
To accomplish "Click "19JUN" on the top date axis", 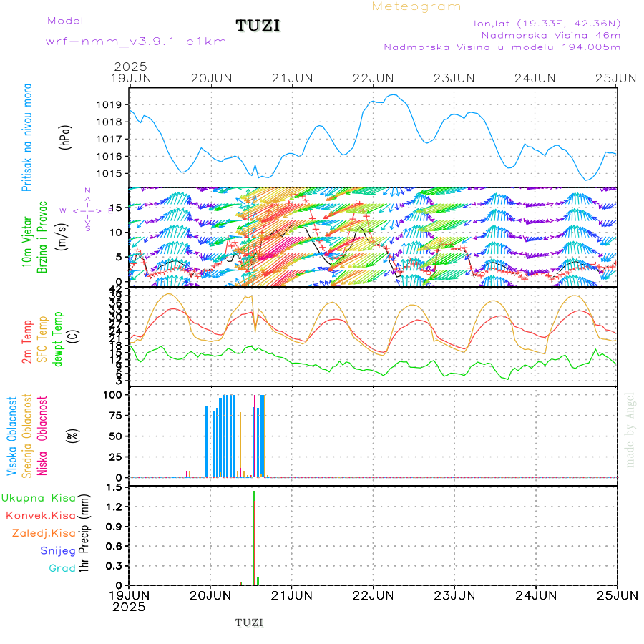I will click(131, 79).
